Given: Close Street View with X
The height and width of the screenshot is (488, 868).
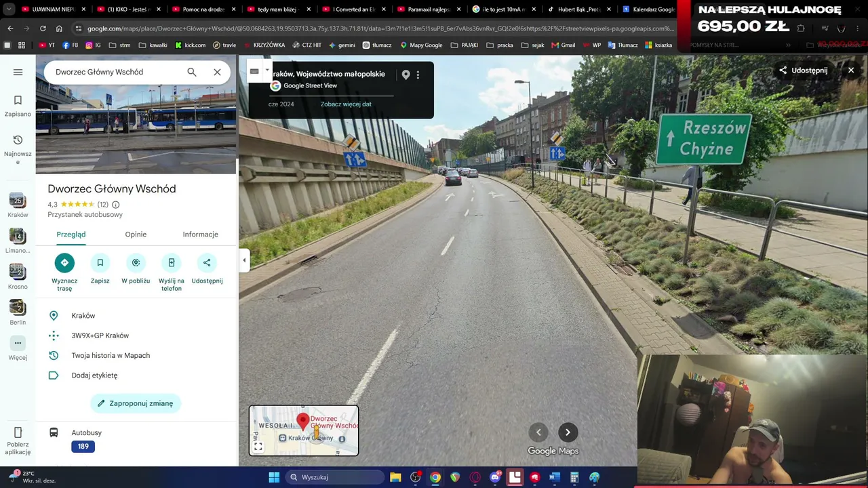Looking at the screenshot, I should 851,70.
